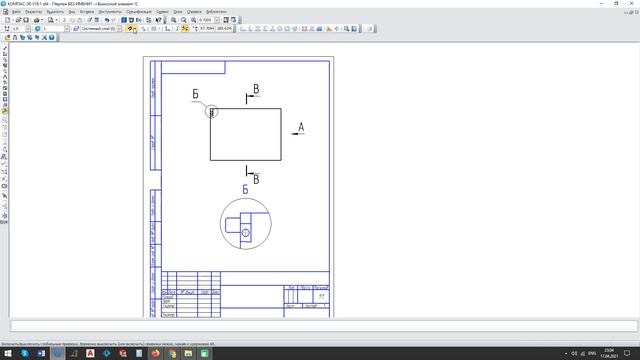Click the ENG language indicator

592,353
